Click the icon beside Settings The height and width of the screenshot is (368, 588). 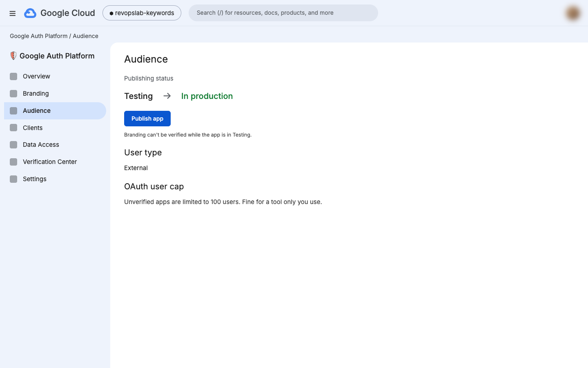click(13, 179)
